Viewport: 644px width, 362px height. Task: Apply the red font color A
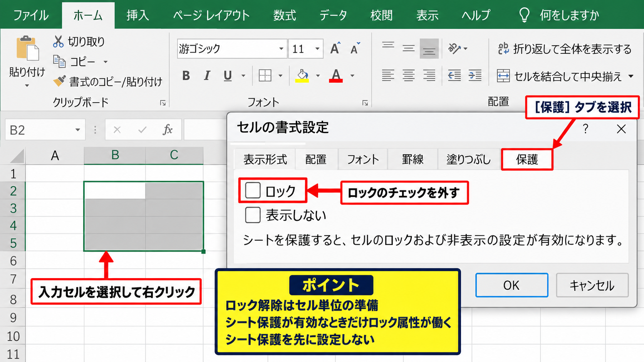click(x=336, y=76)
